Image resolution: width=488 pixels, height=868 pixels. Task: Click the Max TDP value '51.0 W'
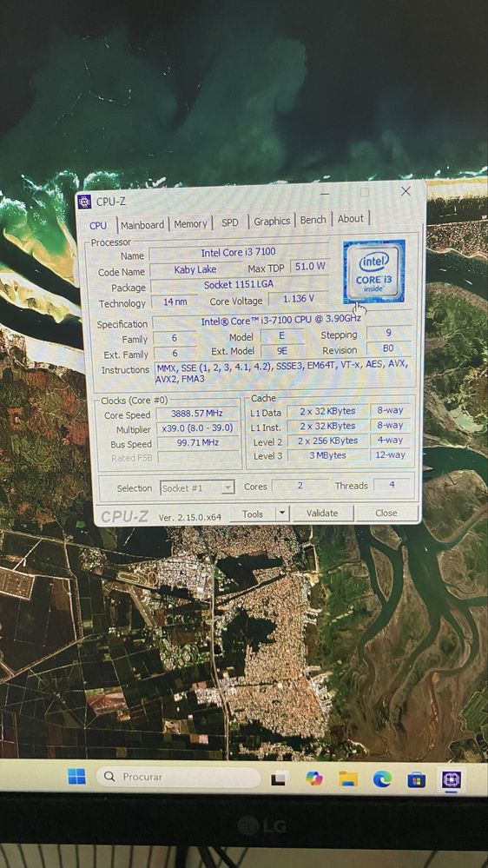coord(309,266)
